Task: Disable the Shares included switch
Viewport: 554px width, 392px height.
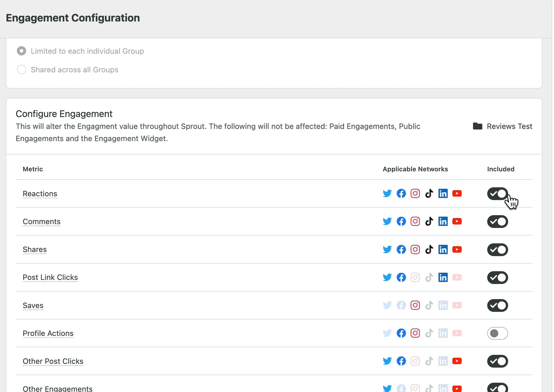Action: 498,250
